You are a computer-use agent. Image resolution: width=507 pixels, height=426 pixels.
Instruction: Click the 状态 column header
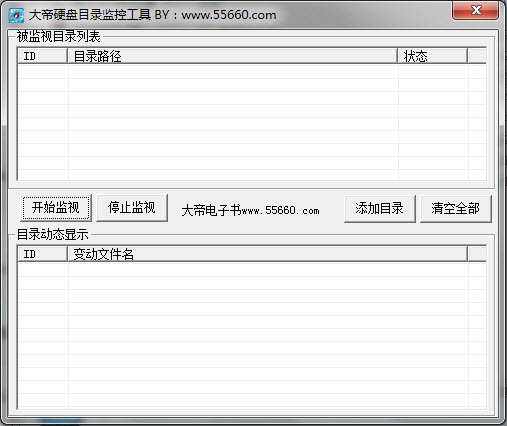pyautogui.click(x=433, y=56)
